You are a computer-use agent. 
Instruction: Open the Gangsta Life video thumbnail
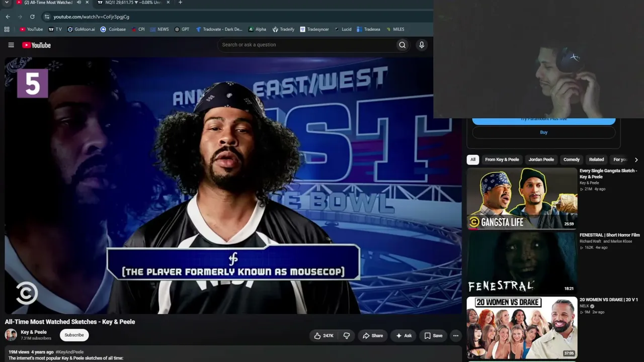point(522,199)
